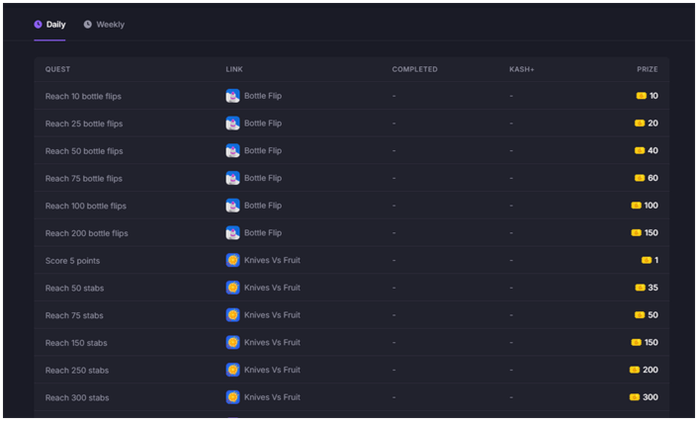Click the coin icon beside prize 60
The image size is (698, 421).
pos(640,178)
